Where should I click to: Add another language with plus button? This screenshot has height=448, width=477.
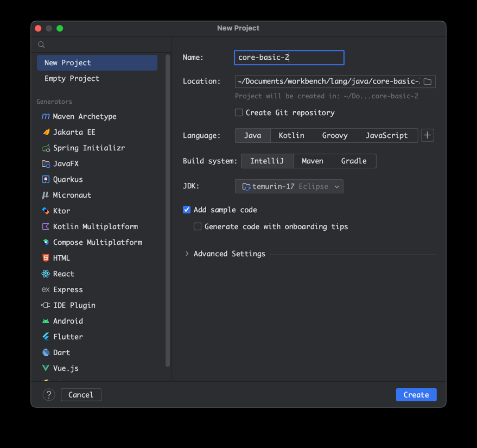point(428,135)
